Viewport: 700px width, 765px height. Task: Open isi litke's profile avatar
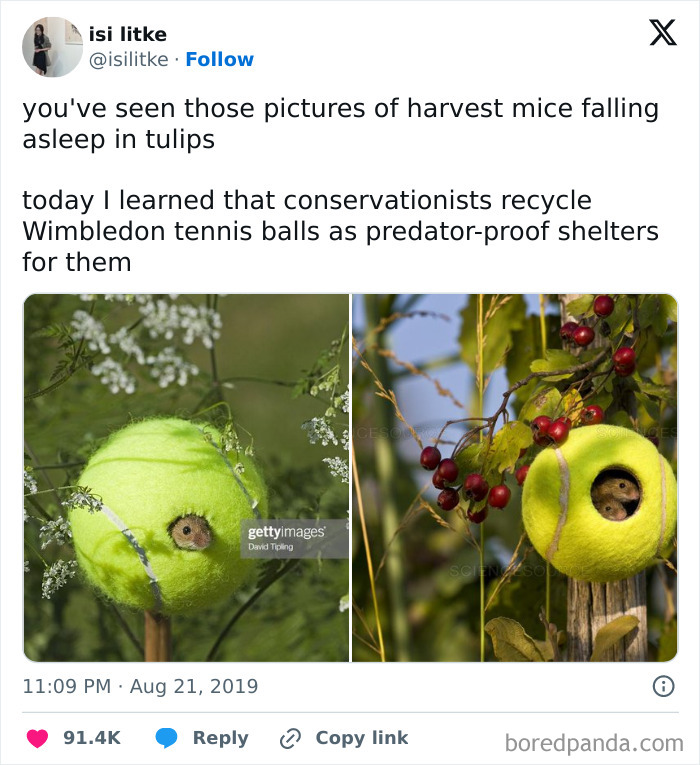(x=52, y=47)
